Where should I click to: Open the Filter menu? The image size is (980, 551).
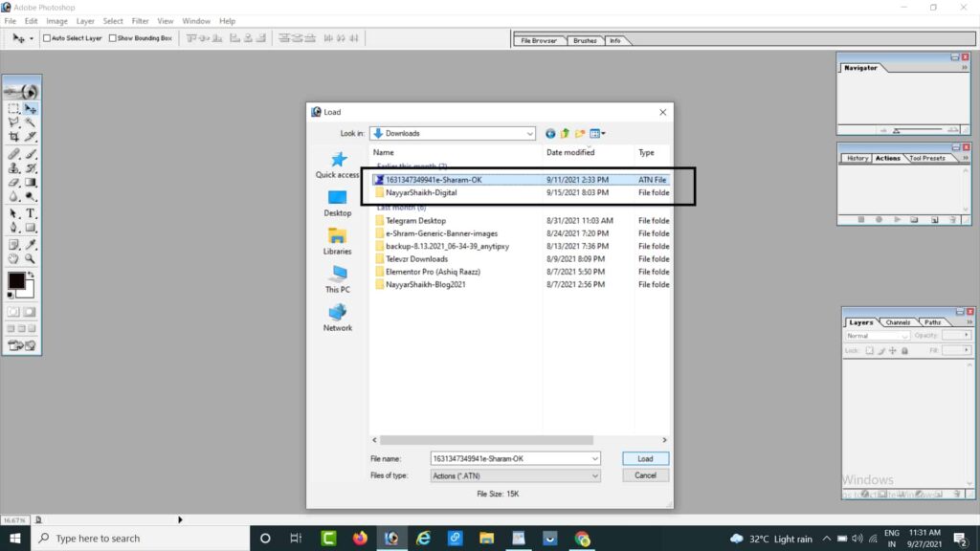point(140,21)
